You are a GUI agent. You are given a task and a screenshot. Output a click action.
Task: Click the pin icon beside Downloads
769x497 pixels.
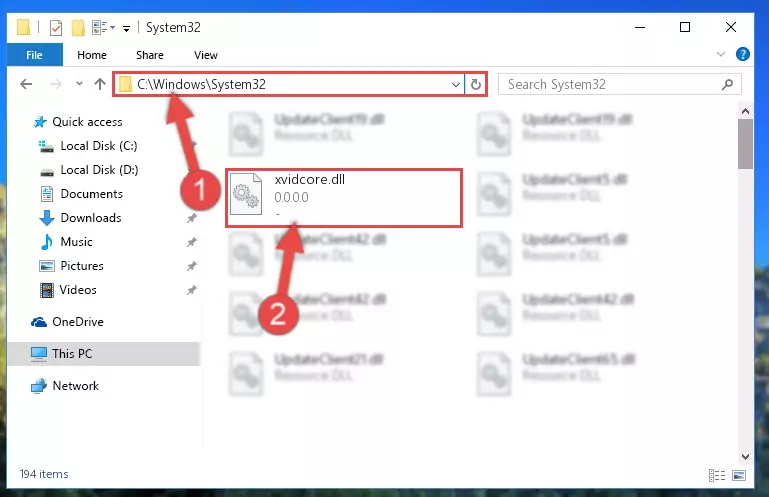[192, 218]
